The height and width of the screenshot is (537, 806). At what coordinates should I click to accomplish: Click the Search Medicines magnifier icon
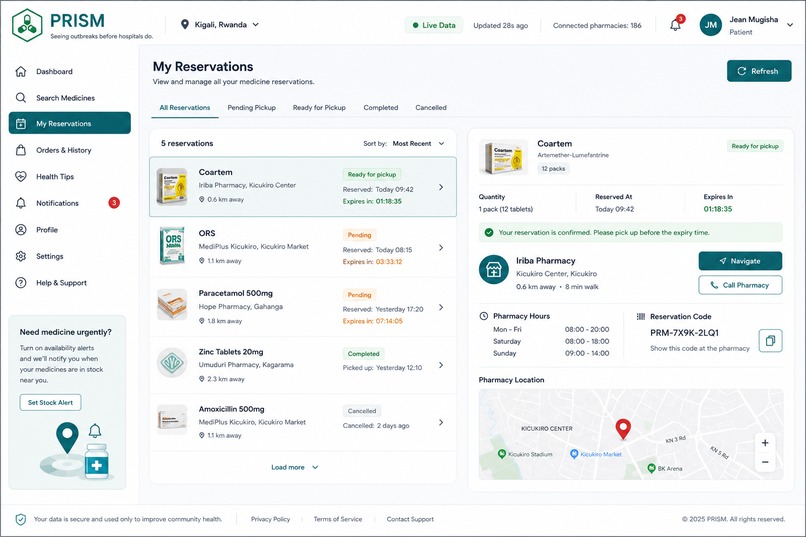[21, 98]
